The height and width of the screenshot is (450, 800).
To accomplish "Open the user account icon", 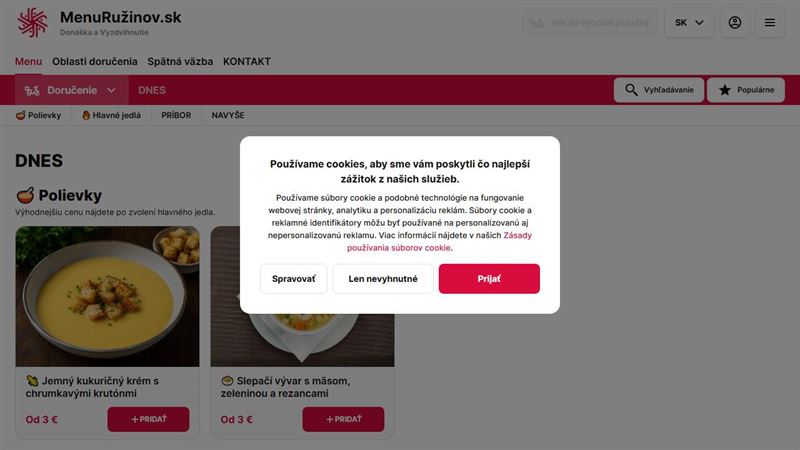I will pyautogui.click(x=735, y=22).
